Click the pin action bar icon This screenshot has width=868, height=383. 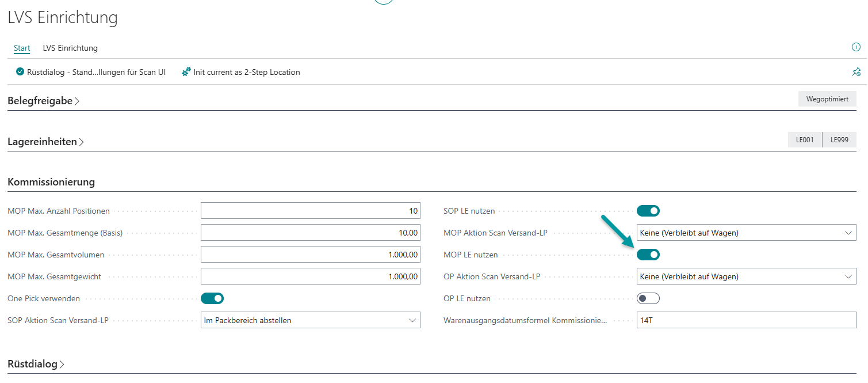click(856, 73)
